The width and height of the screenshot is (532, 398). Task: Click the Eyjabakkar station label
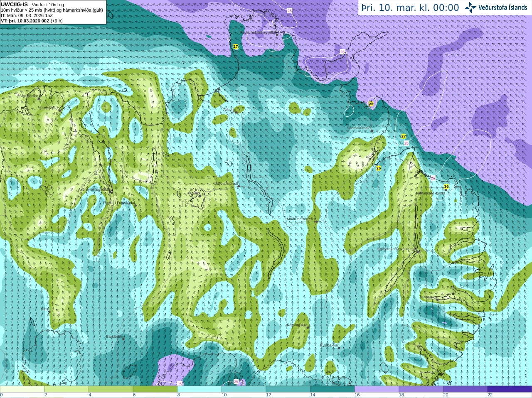pyautogui.click(x=330, y=345)
